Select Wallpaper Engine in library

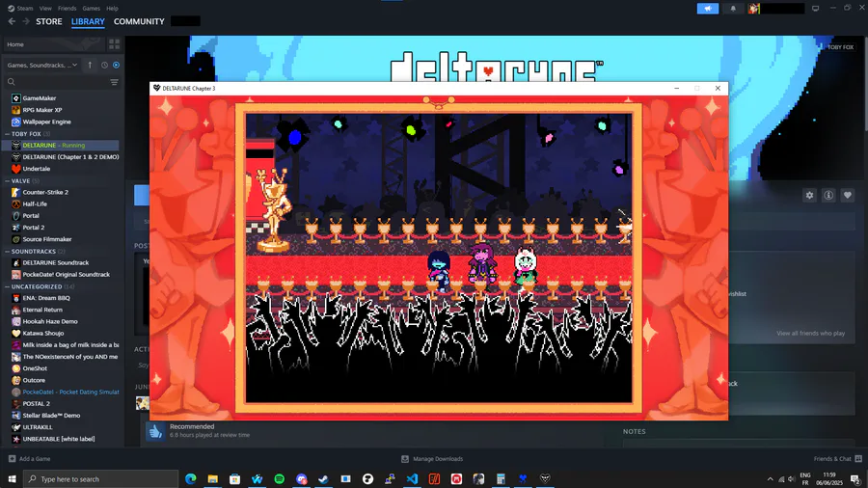point(61,122)
